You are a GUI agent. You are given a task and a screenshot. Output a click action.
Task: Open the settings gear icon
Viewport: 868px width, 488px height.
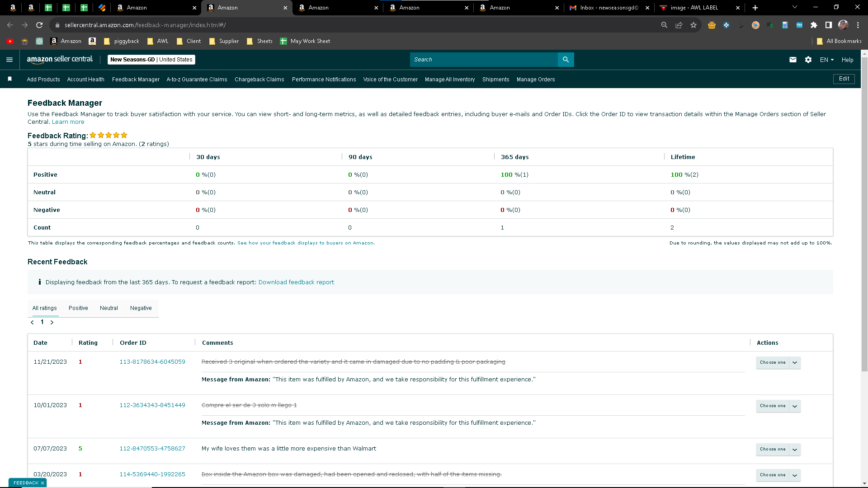[808, 60]
